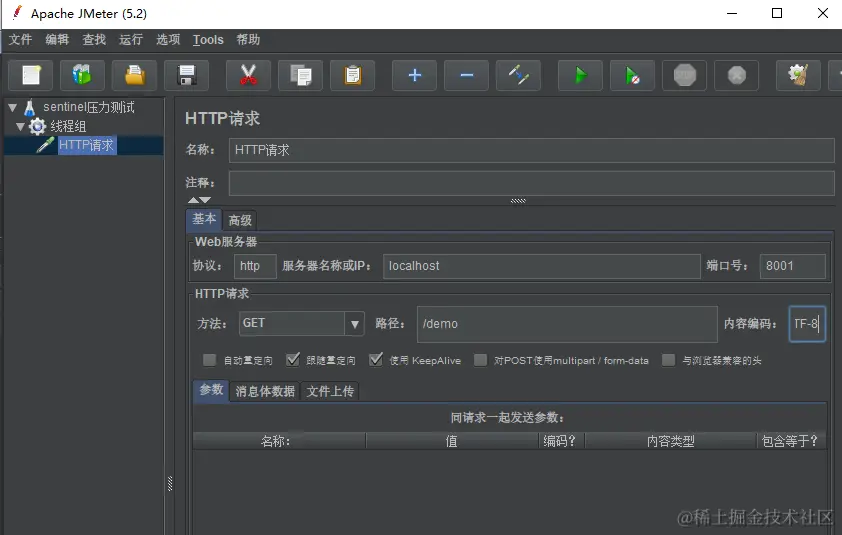Switch to the 基本 tab
Viewport: 842px width, 535px height.
(x=204, y=219)
